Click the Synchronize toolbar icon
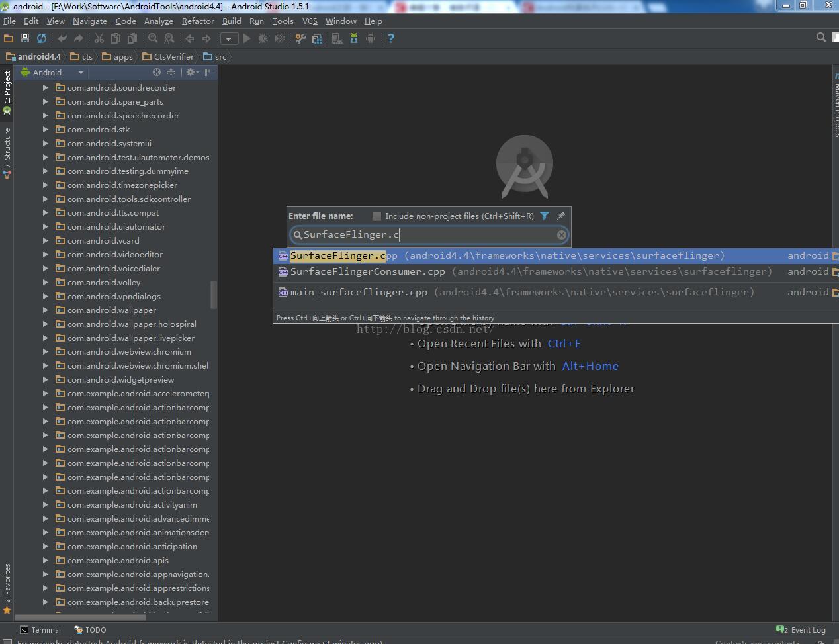This screenshot has width=839, height=644. (x=42, y=38)
